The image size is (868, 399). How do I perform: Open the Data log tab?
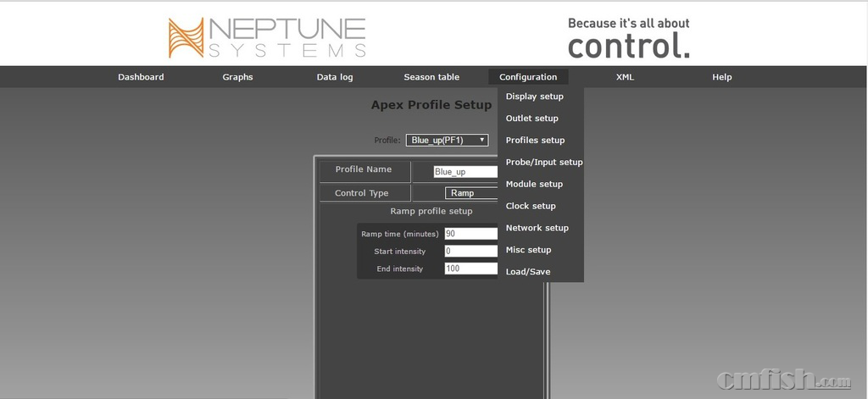[335, 77]
